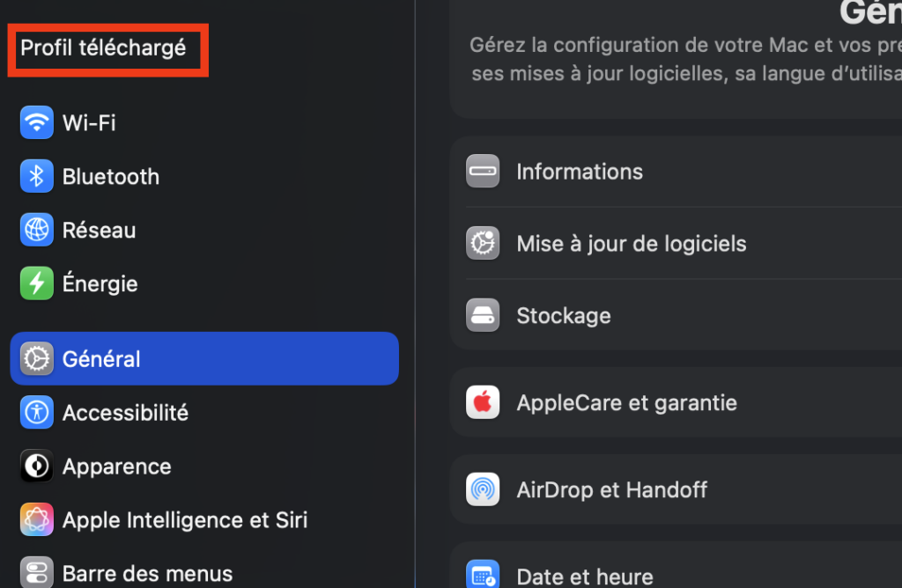Click the Apparence sidebar icon
Screen dimensions: 902x588
click(37, 466)
